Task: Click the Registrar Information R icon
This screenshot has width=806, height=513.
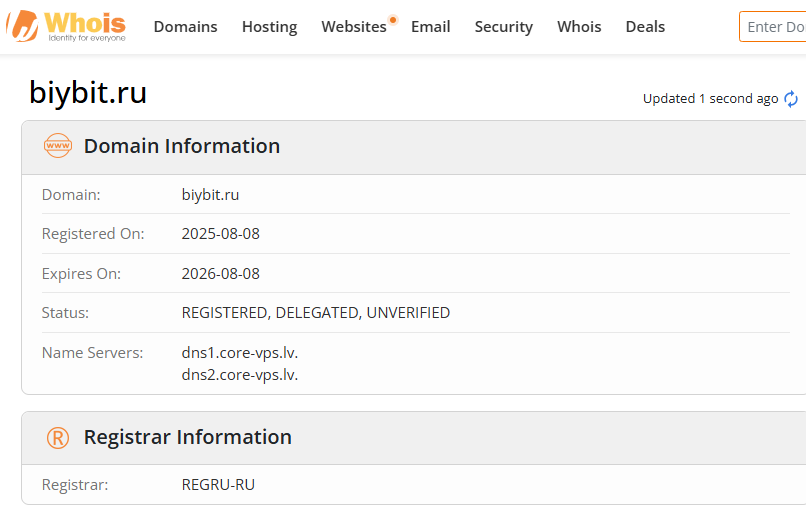Action: coord(58,438)
